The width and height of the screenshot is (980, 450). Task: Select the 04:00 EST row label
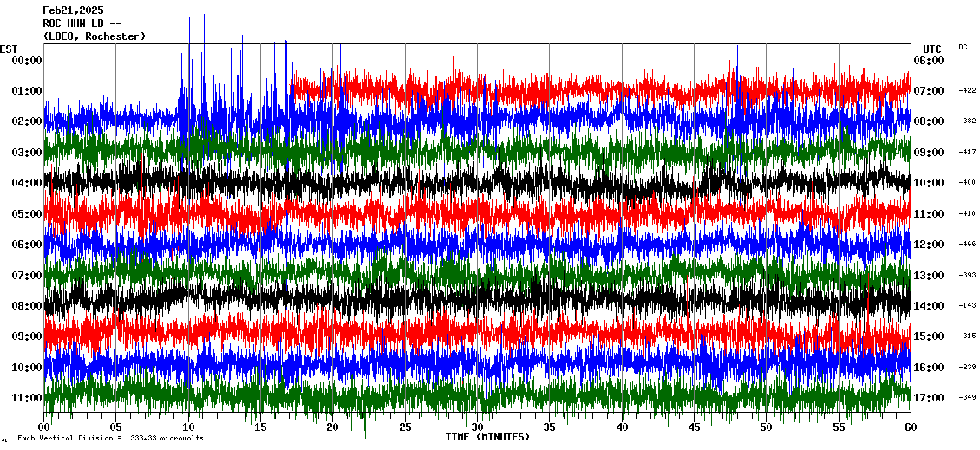click(27, 183)
